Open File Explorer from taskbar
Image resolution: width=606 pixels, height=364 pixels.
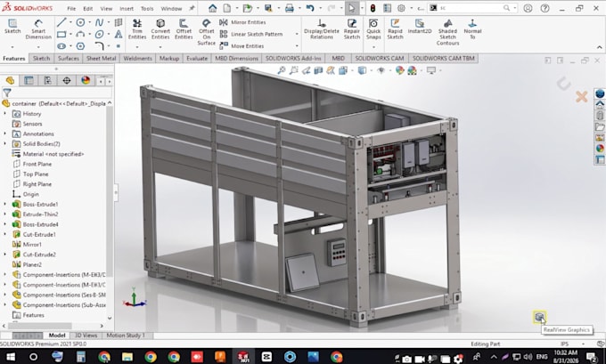pyautogui.click(x=127, y=358)
